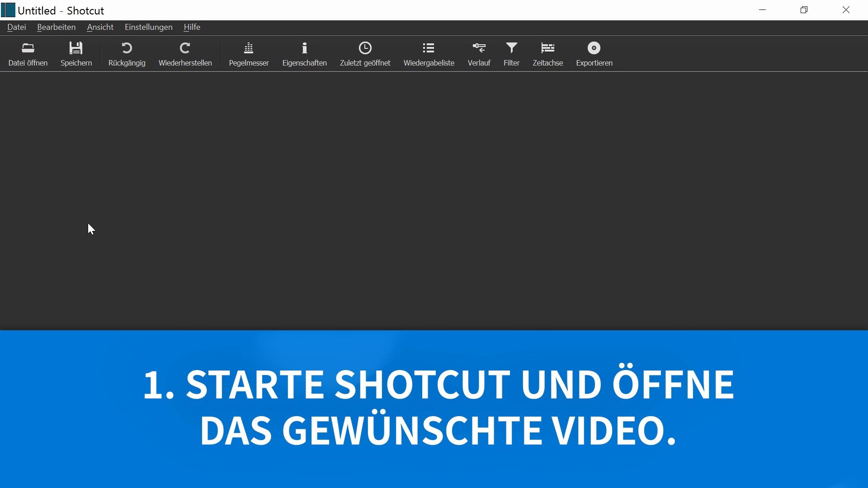
Task: Open the Exportieren export panel
Action: [x=594, y=54]
